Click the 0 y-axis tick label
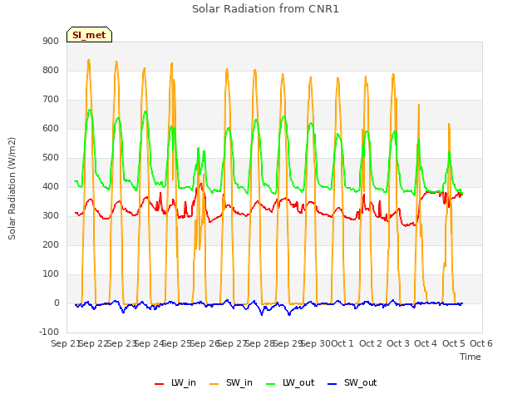 click(x=57, y=303)
